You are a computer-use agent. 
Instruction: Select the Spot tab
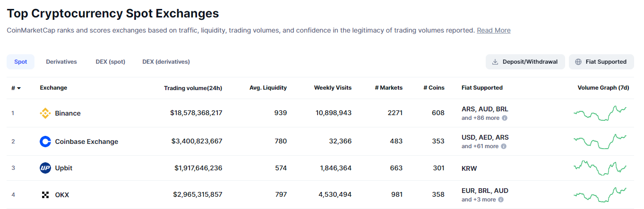tap(21, 62)
